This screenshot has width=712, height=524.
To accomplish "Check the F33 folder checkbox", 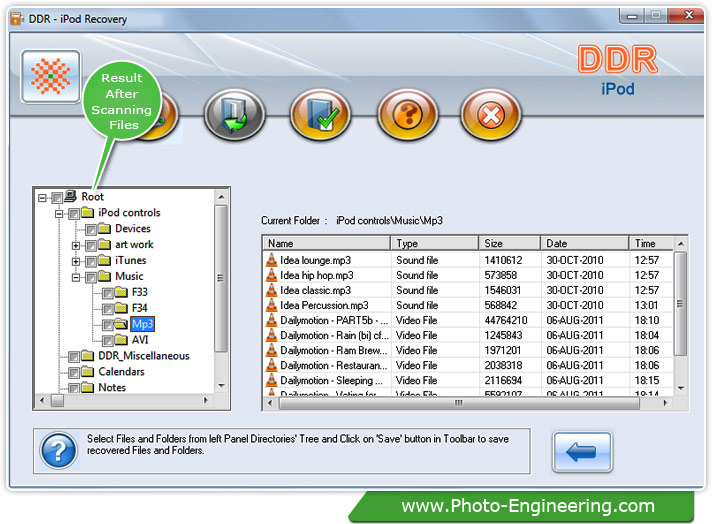I will pyautogui.click(x=108, y=293).
